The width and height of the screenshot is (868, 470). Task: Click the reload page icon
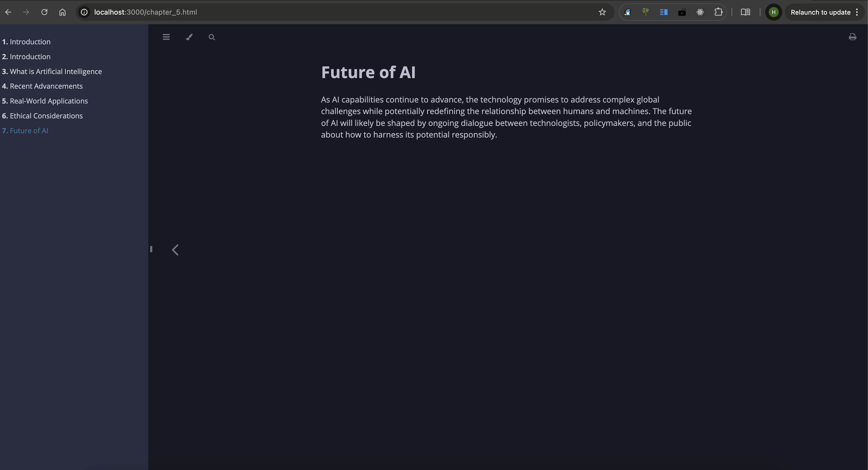tap(44, 12)
